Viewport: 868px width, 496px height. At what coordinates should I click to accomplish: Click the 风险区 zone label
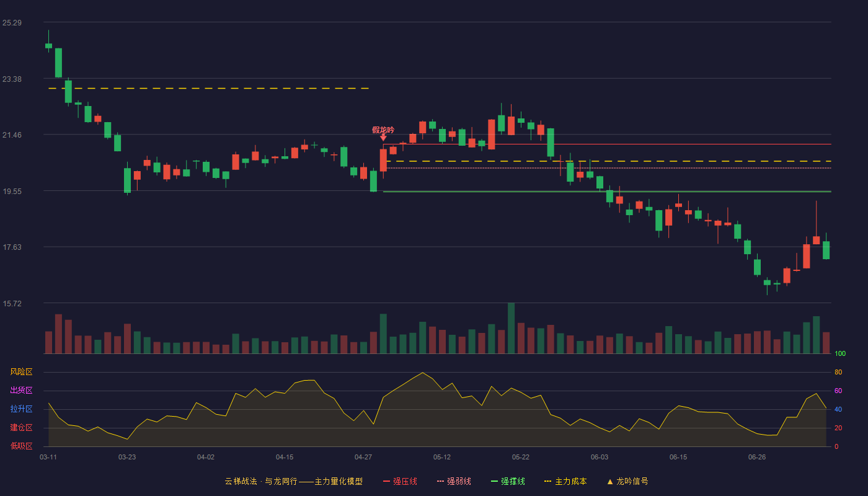(x=21, y=372)
